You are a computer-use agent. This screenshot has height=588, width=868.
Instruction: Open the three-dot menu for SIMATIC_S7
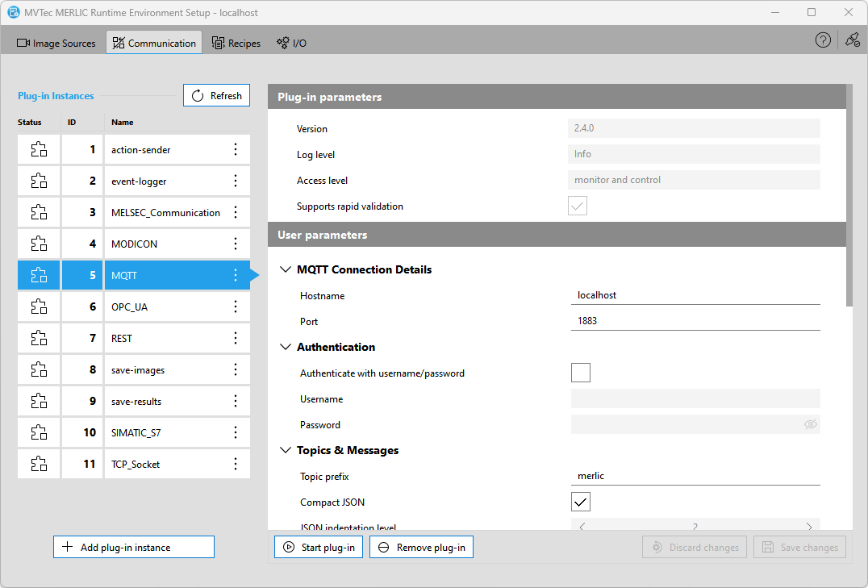point(236,432)
